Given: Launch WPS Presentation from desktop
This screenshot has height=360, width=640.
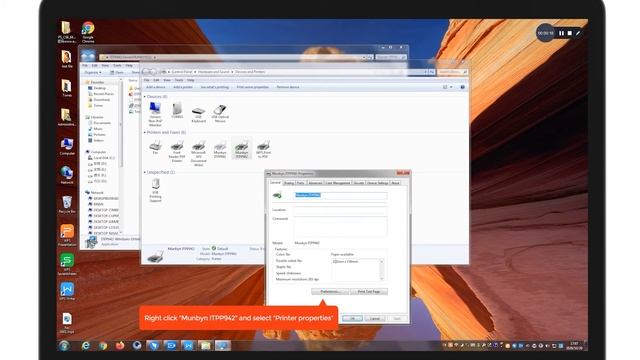Looking at the screenshot, I should pyautogui.click(x=67, y=235).
